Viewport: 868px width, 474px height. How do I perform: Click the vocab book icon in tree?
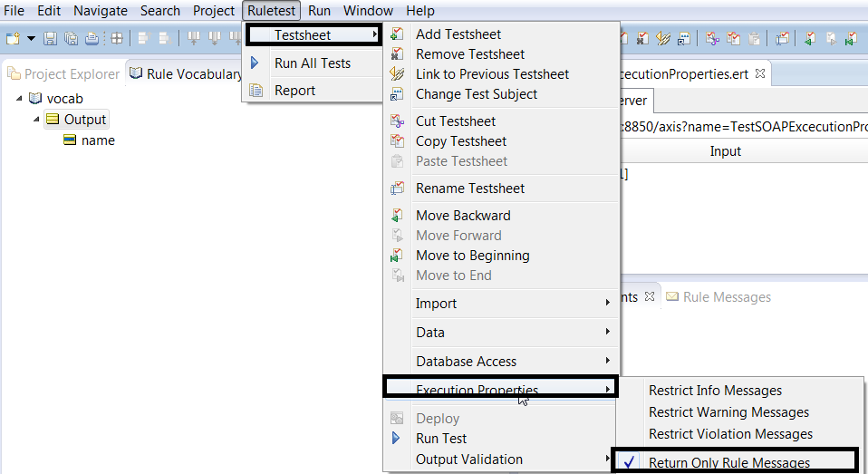34,98
